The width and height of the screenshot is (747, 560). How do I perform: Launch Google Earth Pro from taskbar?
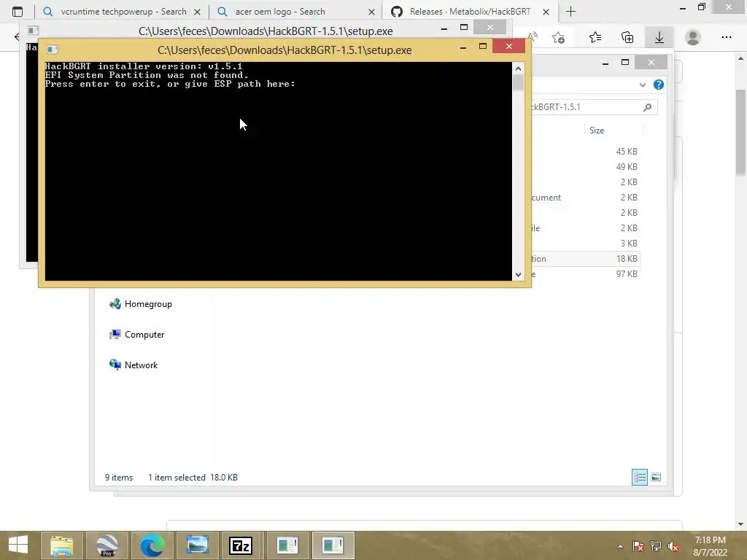107,545
